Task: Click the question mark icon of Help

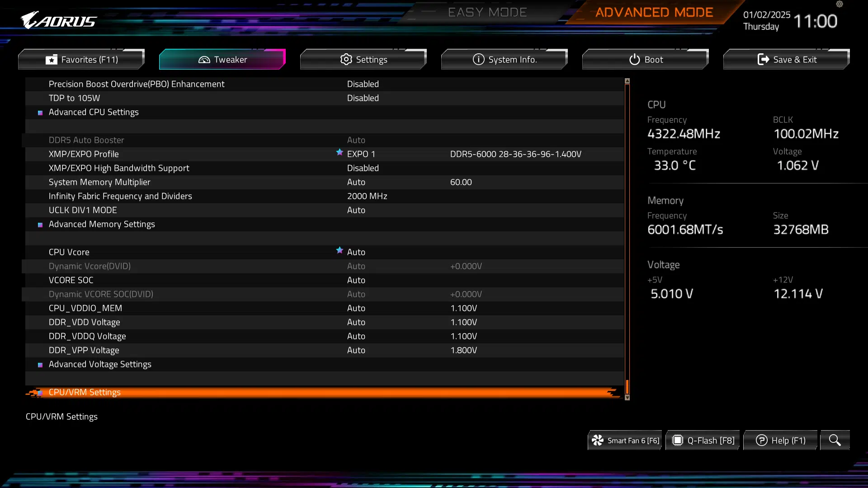Action: [762, 440]
